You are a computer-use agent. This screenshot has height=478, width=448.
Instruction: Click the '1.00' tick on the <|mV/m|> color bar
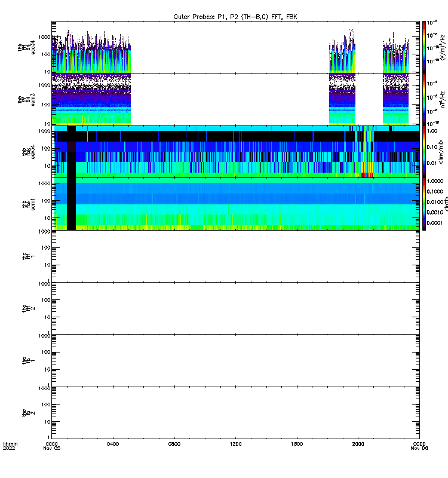pos(432,131)
